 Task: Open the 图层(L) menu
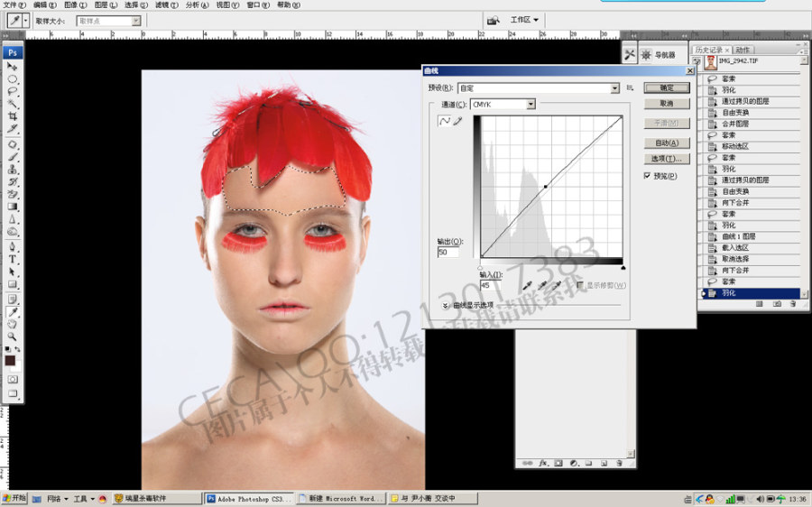point(106,5)
